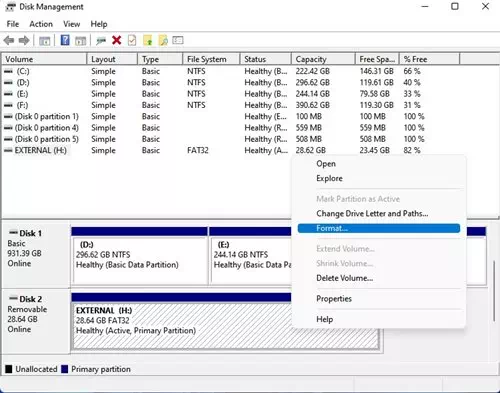Viewport: 500px width, 393px height.
Task: Click the black Unallocated legend swatch
Action: (9, 369)
